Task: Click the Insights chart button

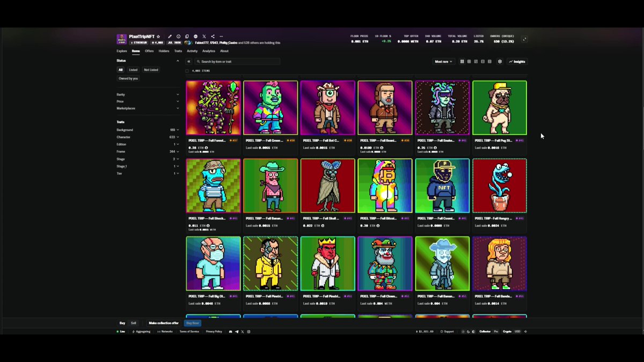Action: (x=517, y=62)
